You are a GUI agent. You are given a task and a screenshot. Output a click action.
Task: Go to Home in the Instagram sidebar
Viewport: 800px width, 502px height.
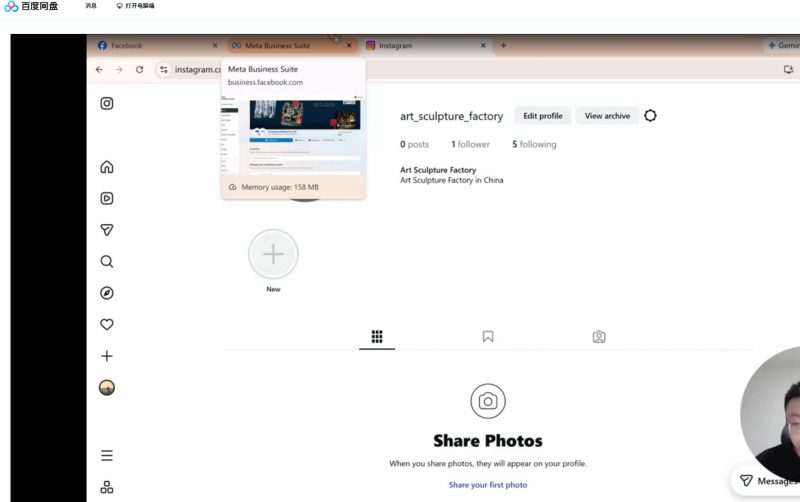click(107, 167)
